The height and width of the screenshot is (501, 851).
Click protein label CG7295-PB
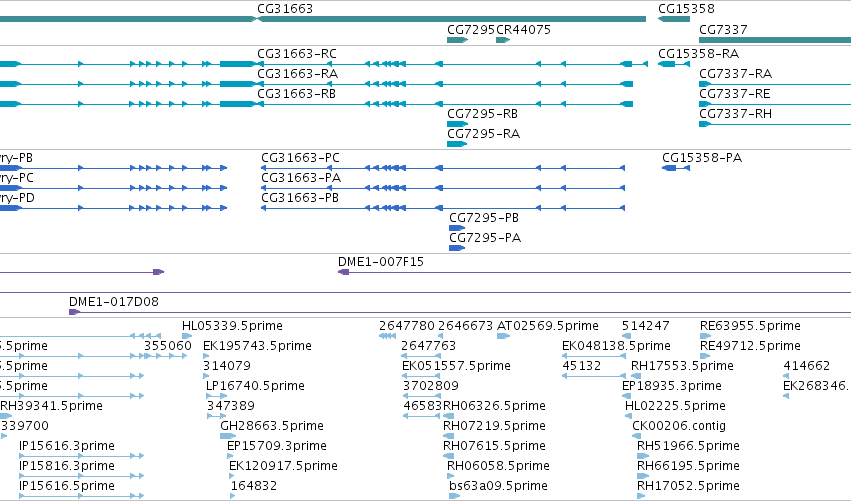point(484,218)
